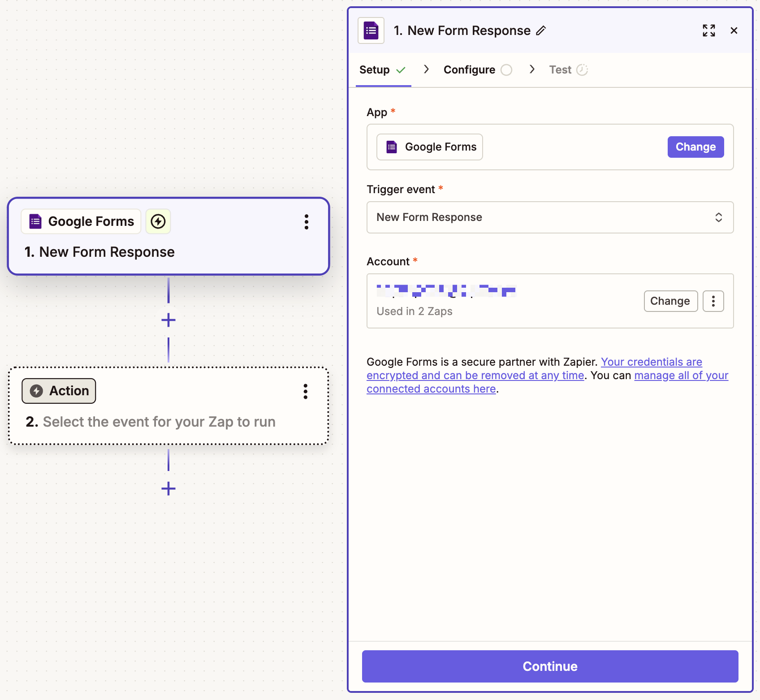This screenshot has height=700, width=760.
Task: Click the Setup tab checkmark icon
Action: click(401, 70)
